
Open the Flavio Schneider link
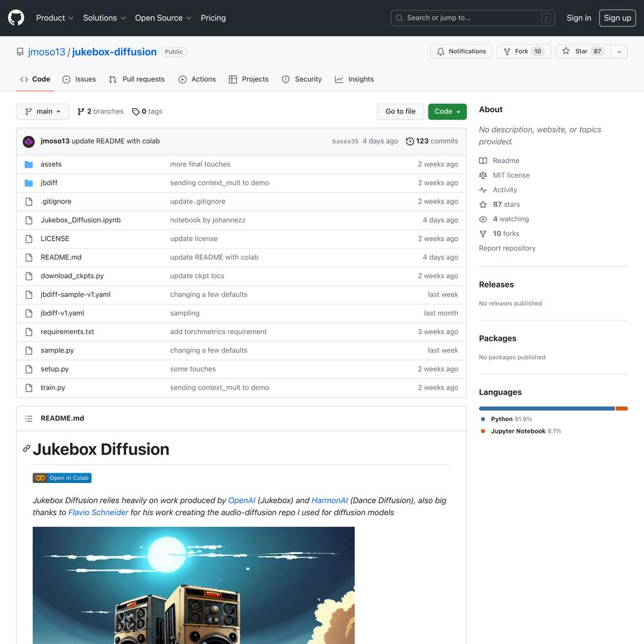tap(98, 513)
